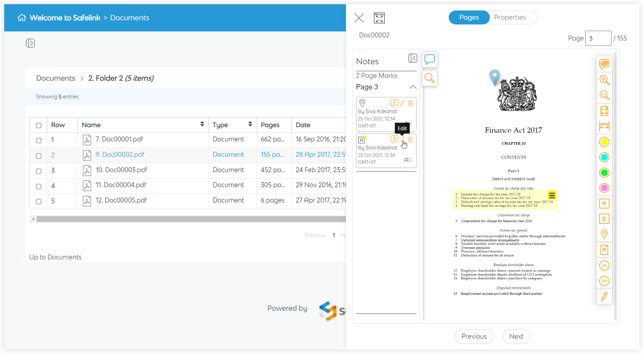The width and height of the screenshot is (644, 354).
Task: Click the Next page button in viewer
Action: (x=516, y=336)
